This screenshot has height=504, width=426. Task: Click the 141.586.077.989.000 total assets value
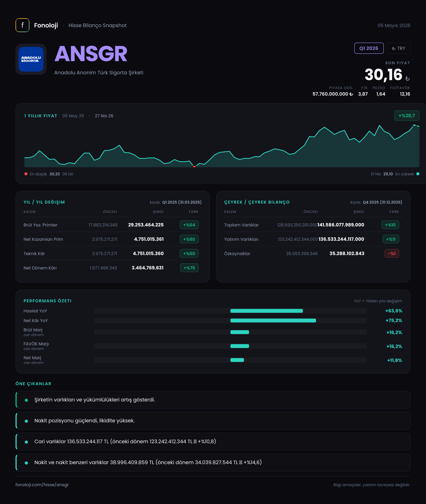[x=341, y=225]
